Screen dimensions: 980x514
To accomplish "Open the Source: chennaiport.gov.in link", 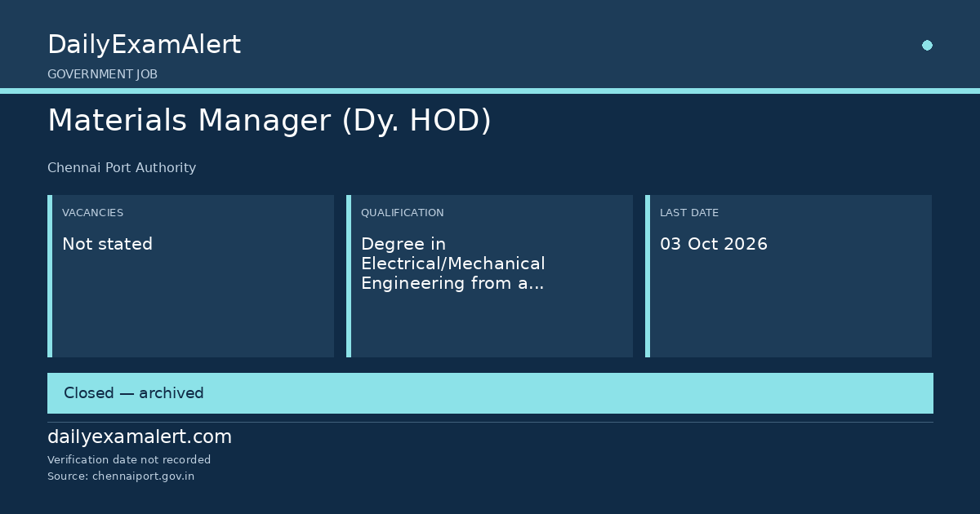I will (121, 476).
